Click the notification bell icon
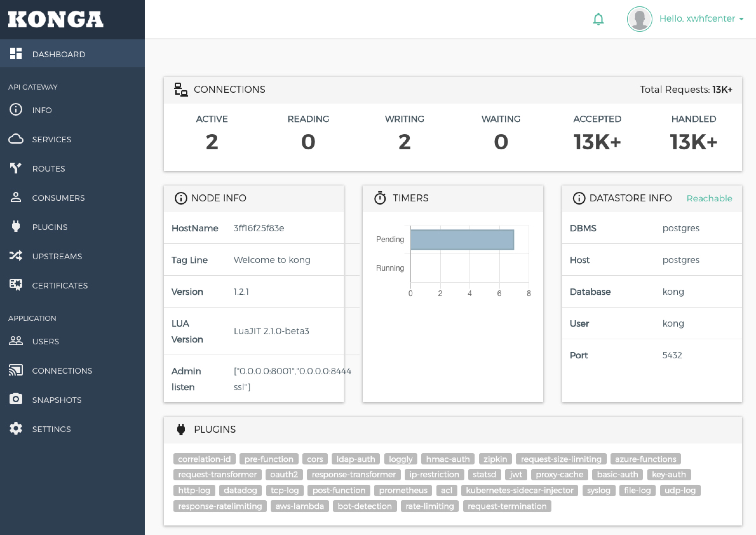This screenshot has width=756, height=535. (x=598, y=19)
